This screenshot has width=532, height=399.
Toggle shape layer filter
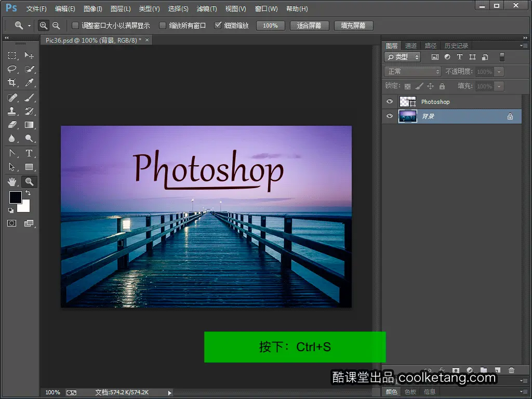click(472, 57)
